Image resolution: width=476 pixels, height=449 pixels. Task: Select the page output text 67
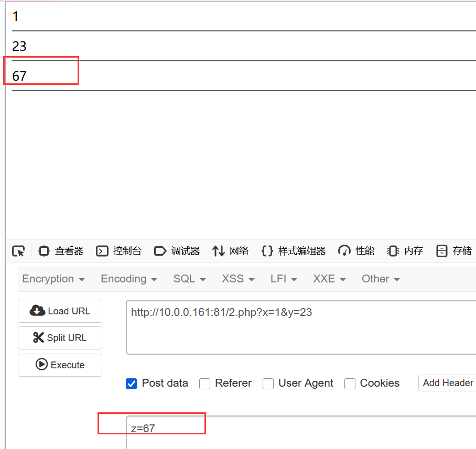tap(19, 76)
